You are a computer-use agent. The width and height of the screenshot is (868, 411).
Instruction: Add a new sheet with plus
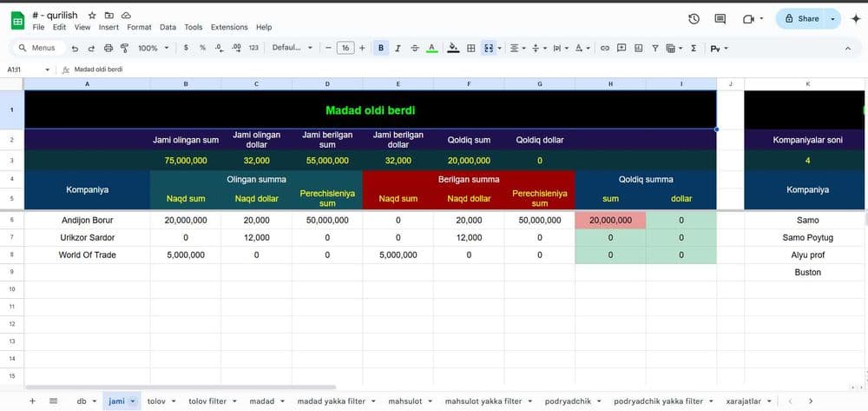point(32,401)
